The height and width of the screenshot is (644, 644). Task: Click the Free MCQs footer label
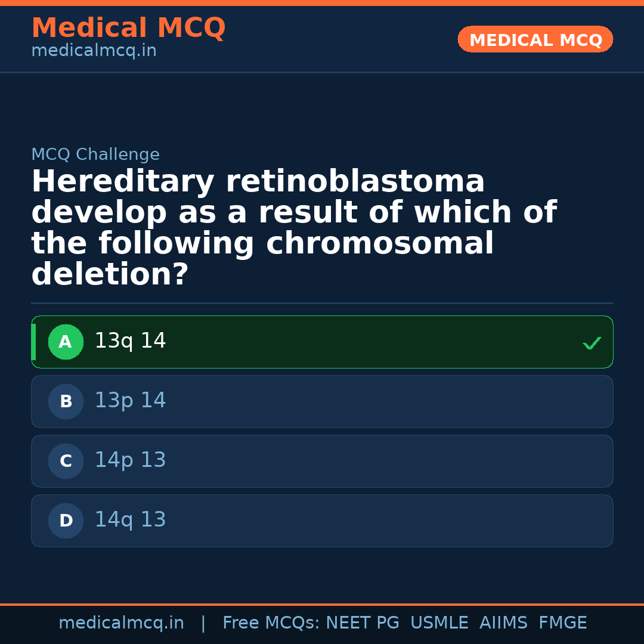(x=271, y=623)
